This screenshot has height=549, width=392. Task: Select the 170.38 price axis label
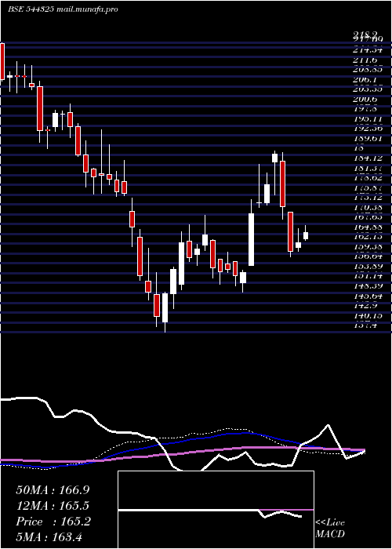point(368,207)
